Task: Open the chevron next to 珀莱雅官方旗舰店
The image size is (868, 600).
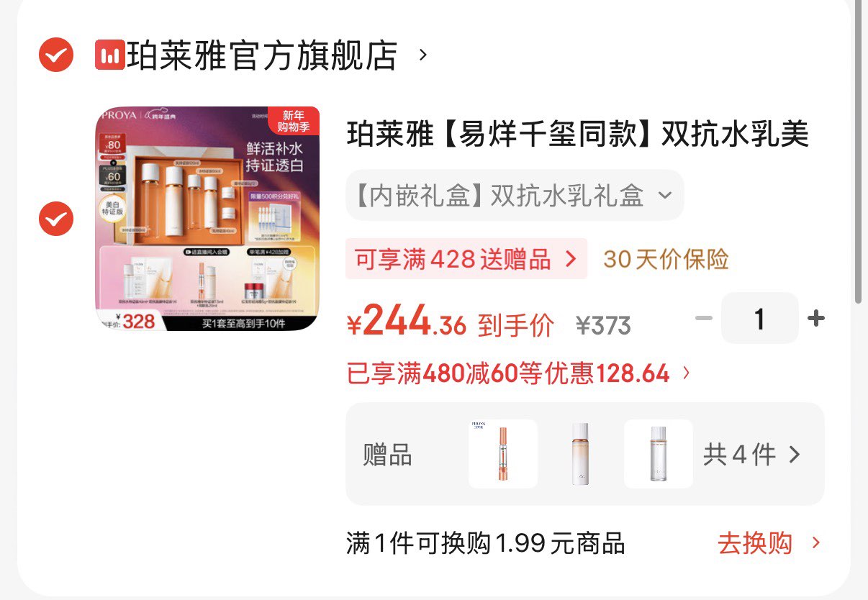Action: coord(423,55)
